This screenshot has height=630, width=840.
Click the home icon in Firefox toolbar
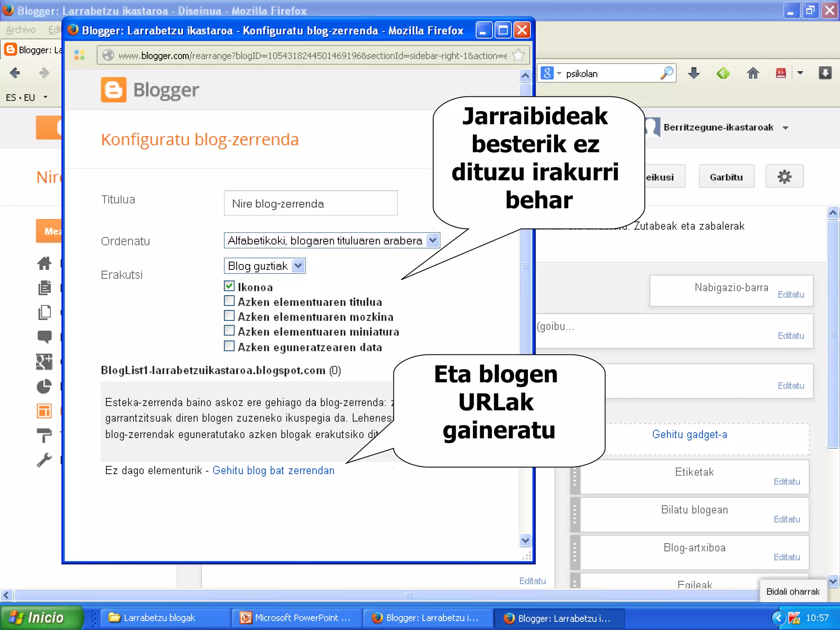(753, 73)
